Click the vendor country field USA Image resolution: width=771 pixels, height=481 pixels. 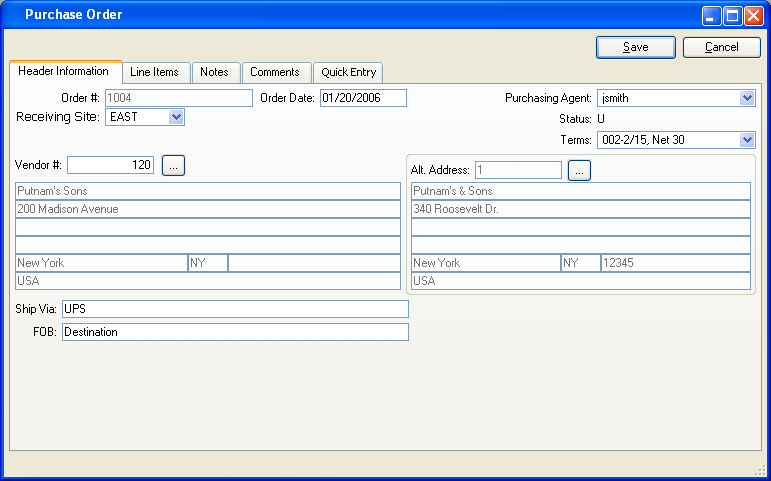[x=208, y=281]
